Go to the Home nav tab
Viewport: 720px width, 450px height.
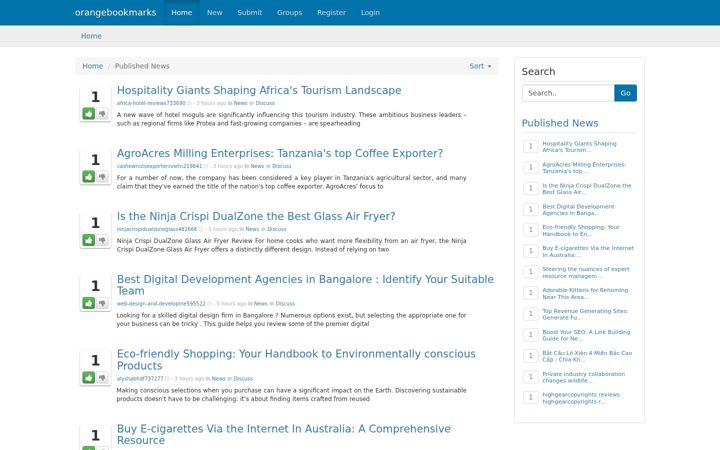[182, 12]
